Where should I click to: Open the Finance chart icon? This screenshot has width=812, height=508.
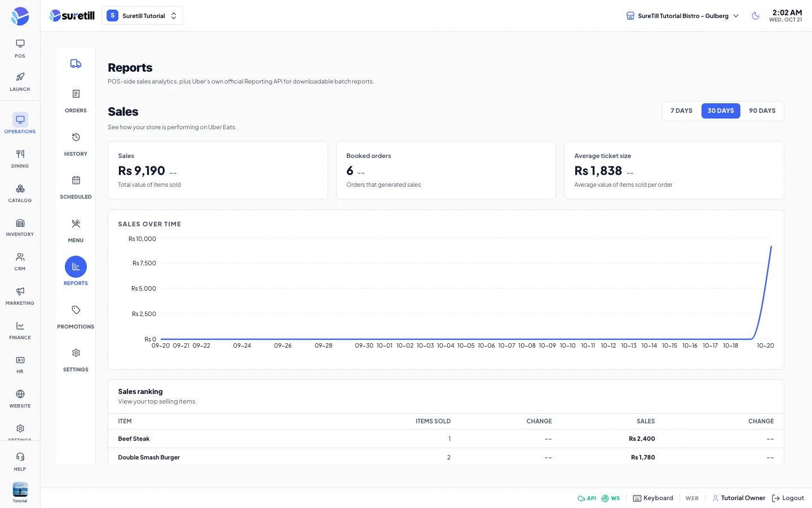pos(20,326)
